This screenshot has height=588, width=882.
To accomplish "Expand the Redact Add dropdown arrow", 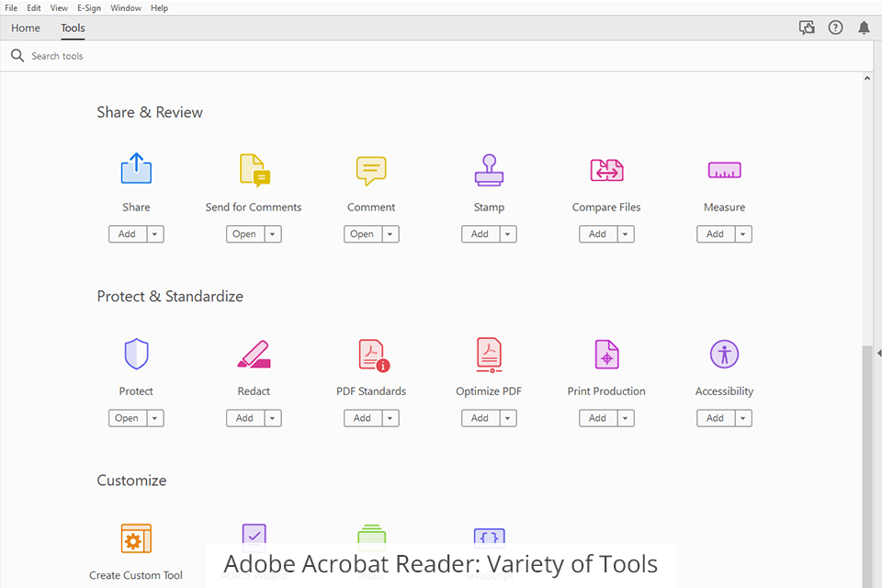I will [x=273, y=418].
